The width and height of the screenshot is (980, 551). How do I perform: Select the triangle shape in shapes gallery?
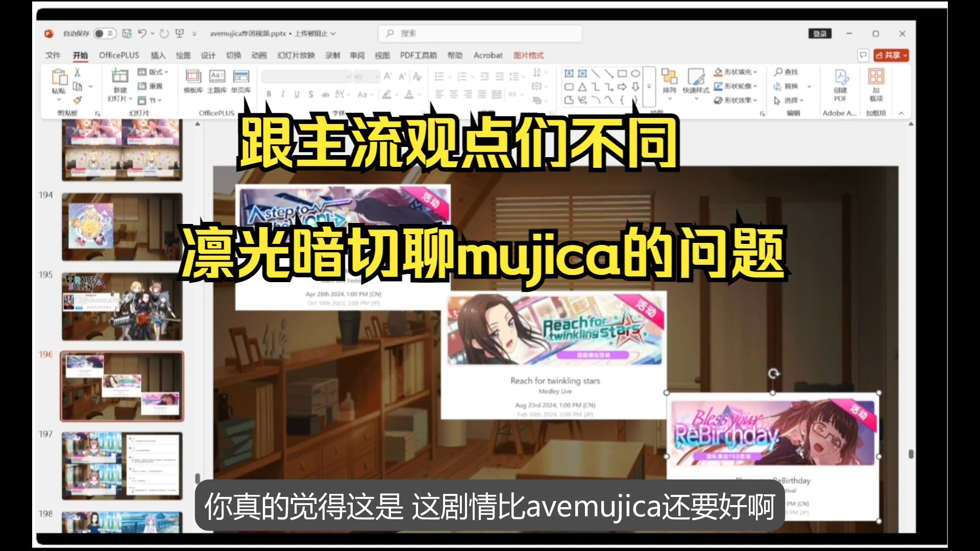click(x=582, y=87)
